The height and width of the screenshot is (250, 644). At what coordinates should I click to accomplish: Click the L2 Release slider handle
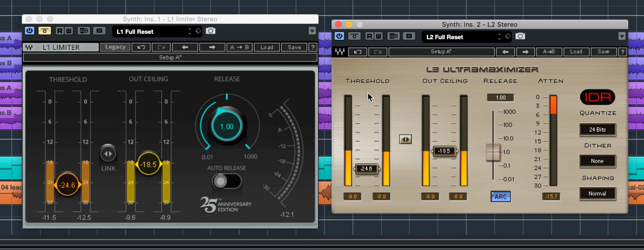493,152
